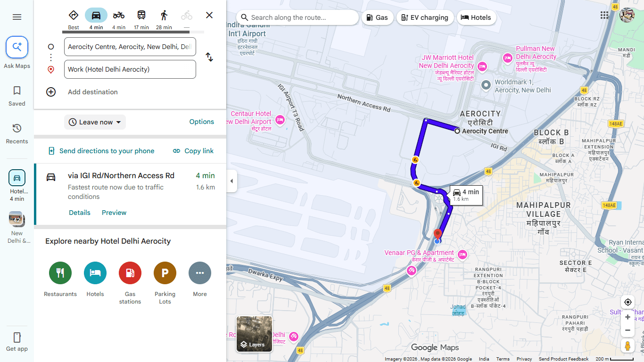The width and height of the screenshot is (644, 362).
Task: Open the Layers satellite thumbnail
Action: [255, 334]
